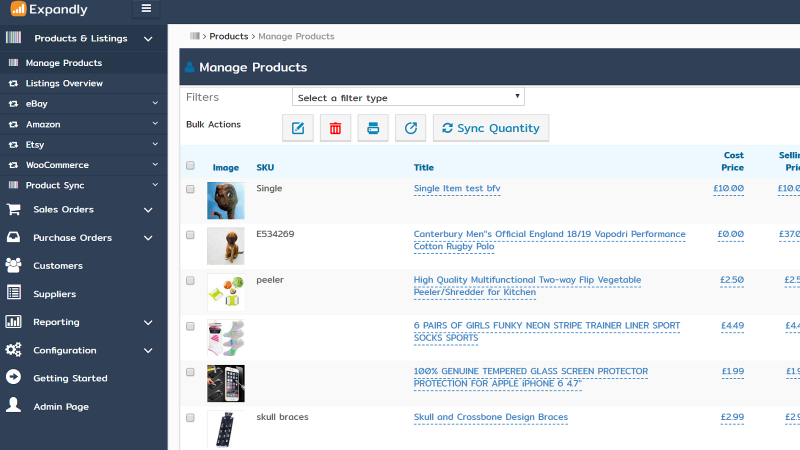This screenshot has width=800, height=450.
Task: Click Suppliers list icon
Action: pos(14,293)
